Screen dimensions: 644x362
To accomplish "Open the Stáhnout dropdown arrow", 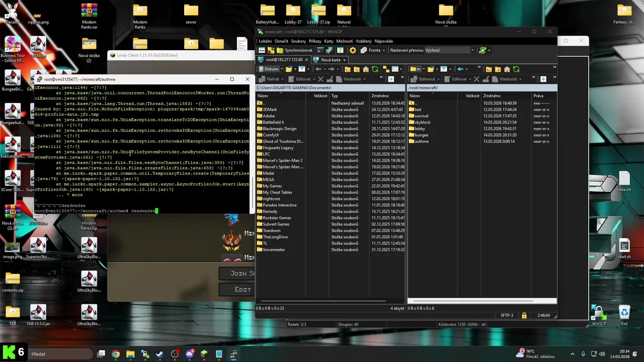I will pos(438,79).
